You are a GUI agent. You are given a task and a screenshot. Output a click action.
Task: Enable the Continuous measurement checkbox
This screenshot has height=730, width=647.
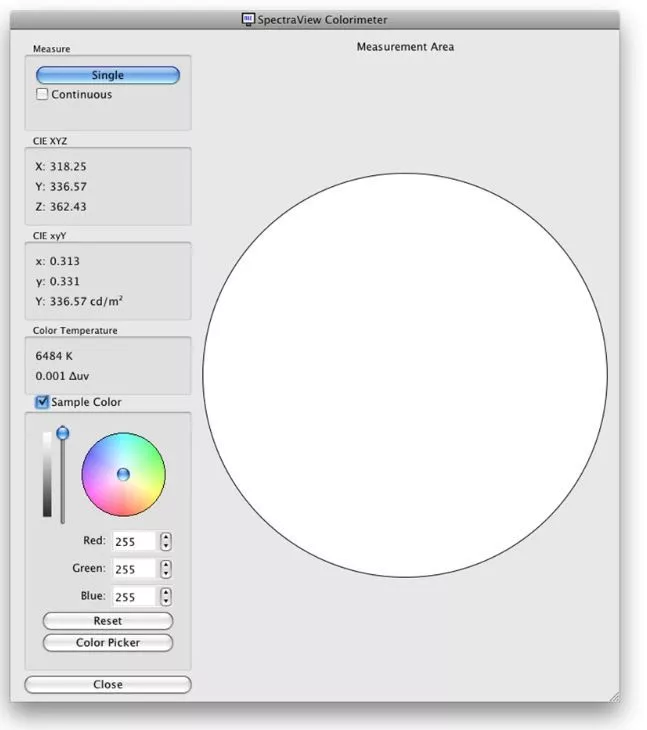42,94
